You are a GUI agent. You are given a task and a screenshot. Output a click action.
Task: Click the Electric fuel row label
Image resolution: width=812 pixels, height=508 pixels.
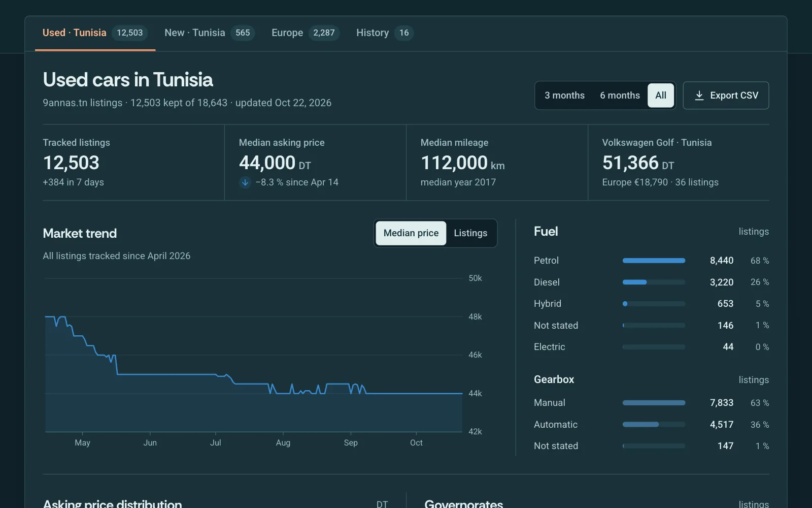pos(549,347)
